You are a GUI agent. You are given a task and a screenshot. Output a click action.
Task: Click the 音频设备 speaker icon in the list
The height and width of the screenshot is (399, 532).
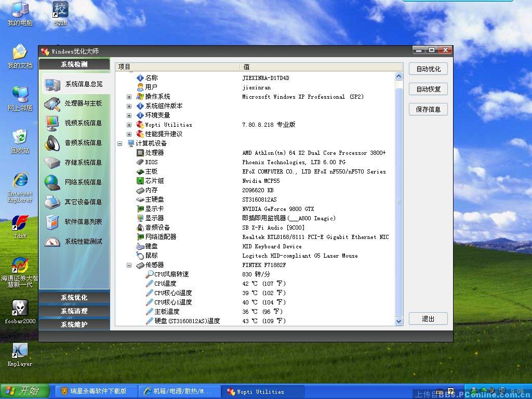(x=140, y=228)
